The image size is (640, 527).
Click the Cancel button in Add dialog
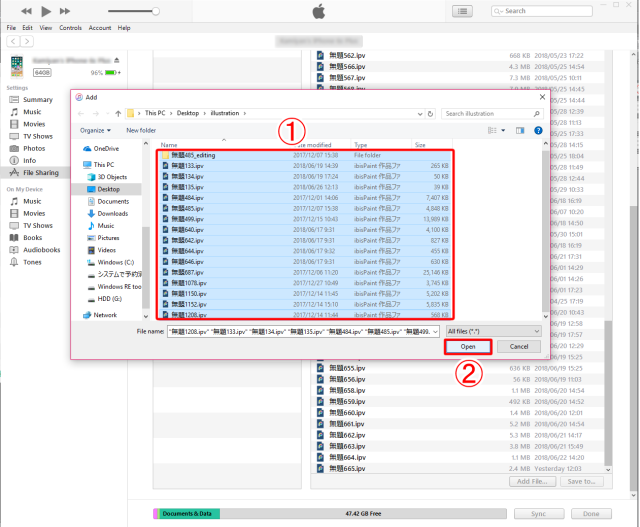[519, 347]
